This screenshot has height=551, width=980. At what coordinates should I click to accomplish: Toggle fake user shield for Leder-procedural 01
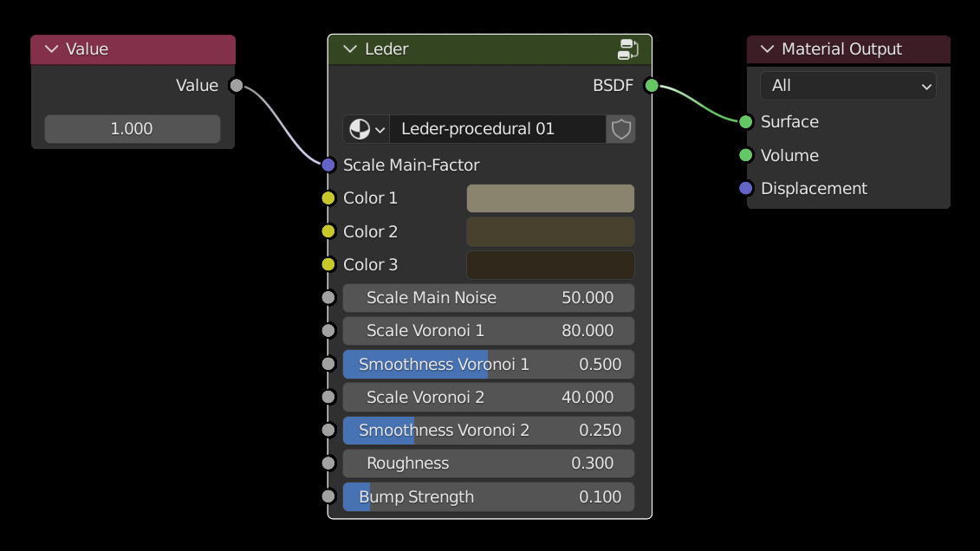pos(620,129)
